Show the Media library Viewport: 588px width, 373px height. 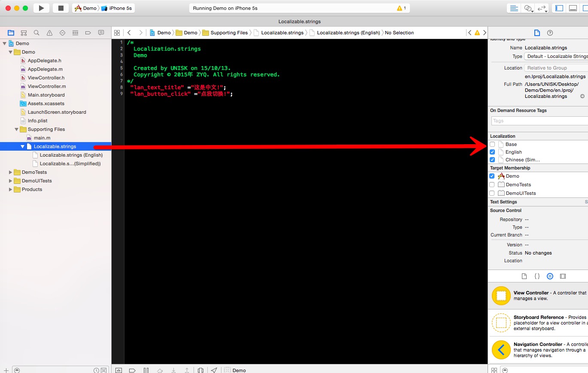[x=563, y=276]
